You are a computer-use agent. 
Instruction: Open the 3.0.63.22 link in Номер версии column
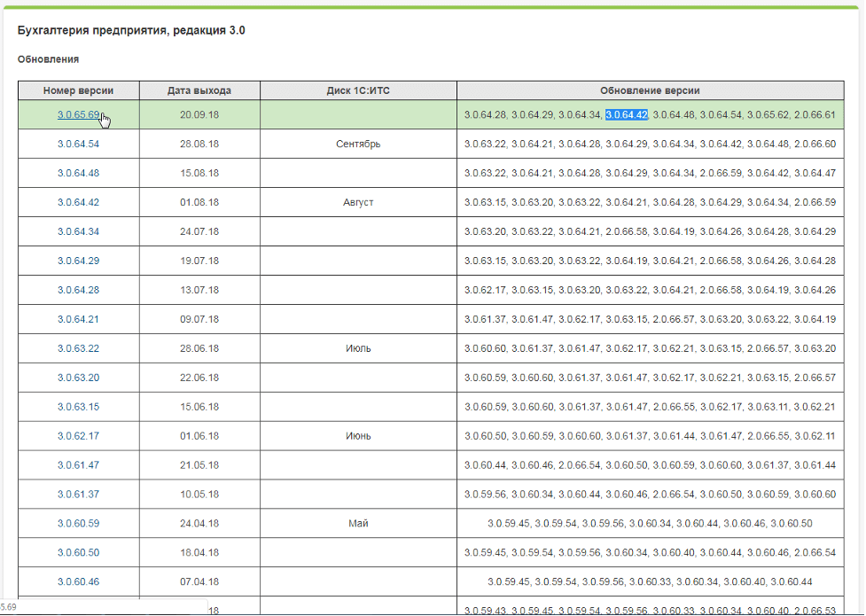pos(78,348)
